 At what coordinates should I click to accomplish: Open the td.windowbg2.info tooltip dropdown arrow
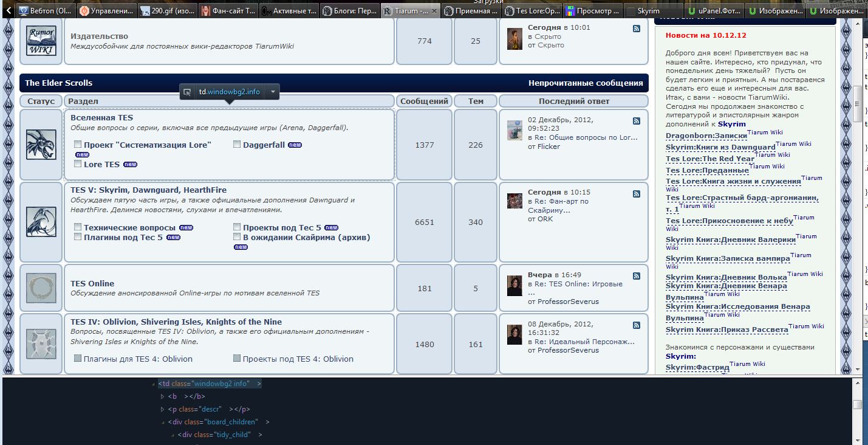tap(273, 92)
